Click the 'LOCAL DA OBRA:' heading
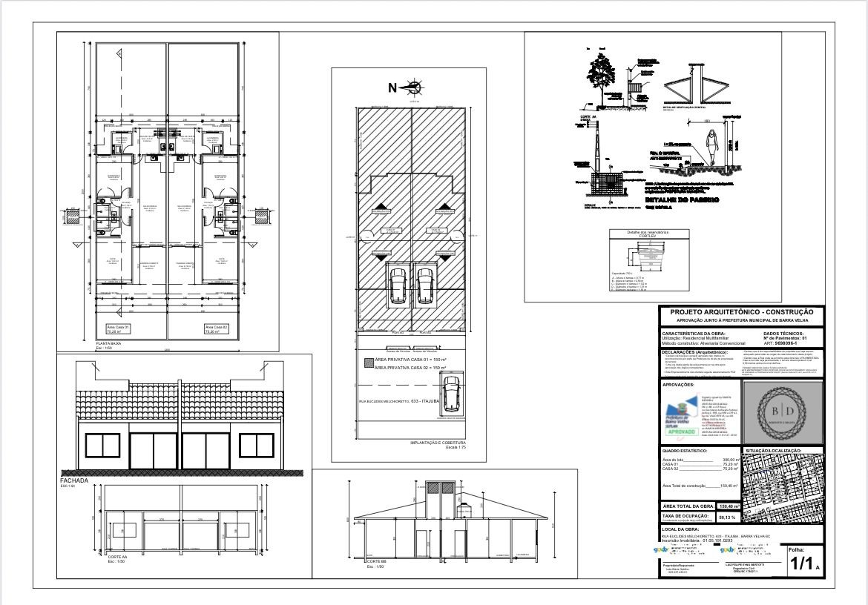Screen dimensions: 868x605 coord(680,529)
